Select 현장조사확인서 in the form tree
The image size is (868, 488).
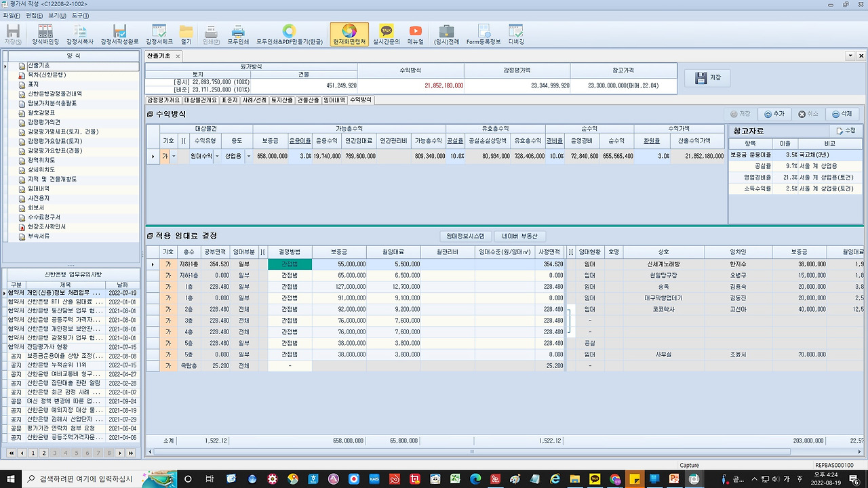[x=46, y=226]
